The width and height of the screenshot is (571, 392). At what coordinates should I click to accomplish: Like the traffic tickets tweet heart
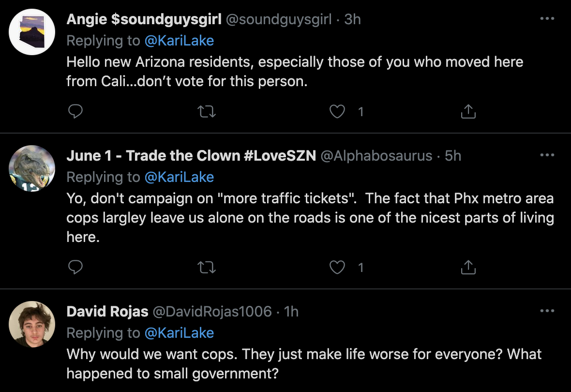[x=337, y=268]
